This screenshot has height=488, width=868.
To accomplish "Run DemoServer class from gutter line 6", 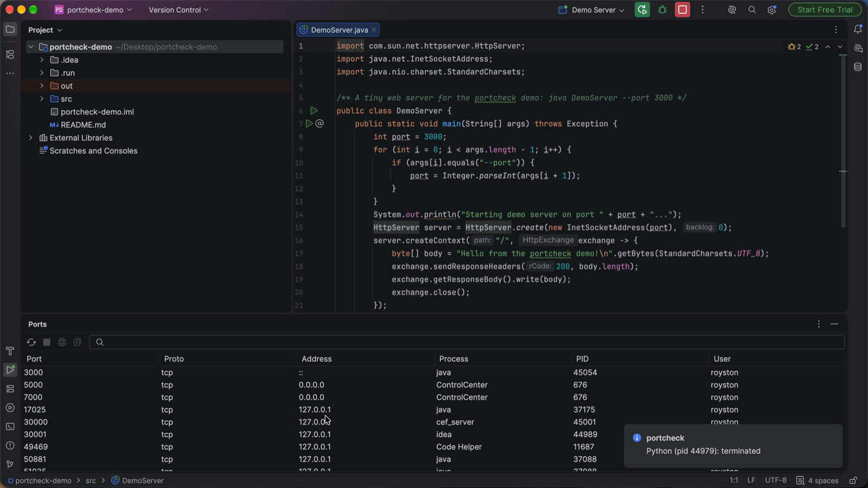I will 314,111.
